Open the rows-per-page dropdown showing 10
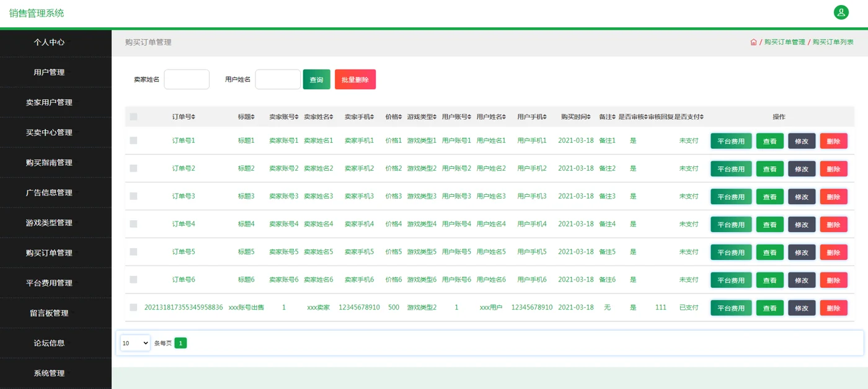The height and width of the screenshot is (389, 868). pyautogui.click(x=135, y=343)
